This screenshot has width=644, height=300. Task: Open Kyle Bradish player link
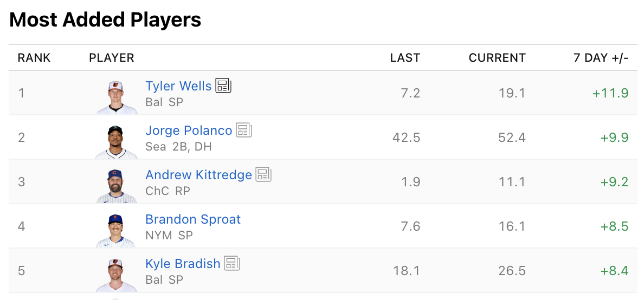point(183,264)
